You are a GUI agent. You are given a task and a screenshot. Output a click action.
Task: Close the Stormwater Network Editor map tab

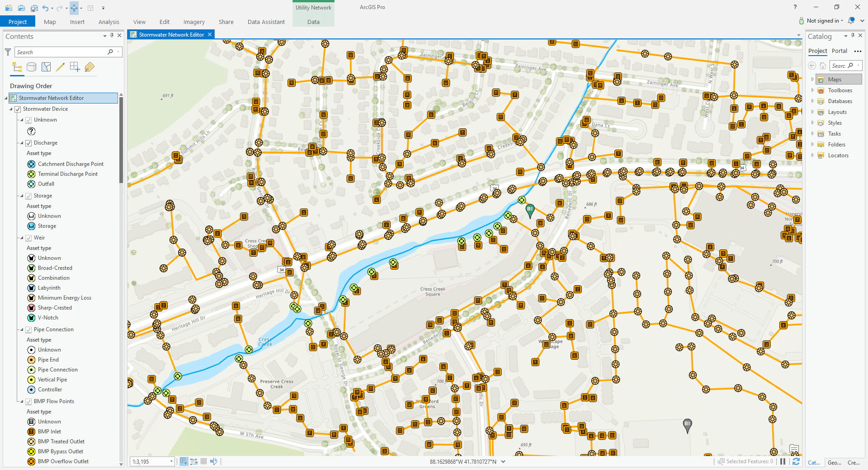[x=210, y=35]
